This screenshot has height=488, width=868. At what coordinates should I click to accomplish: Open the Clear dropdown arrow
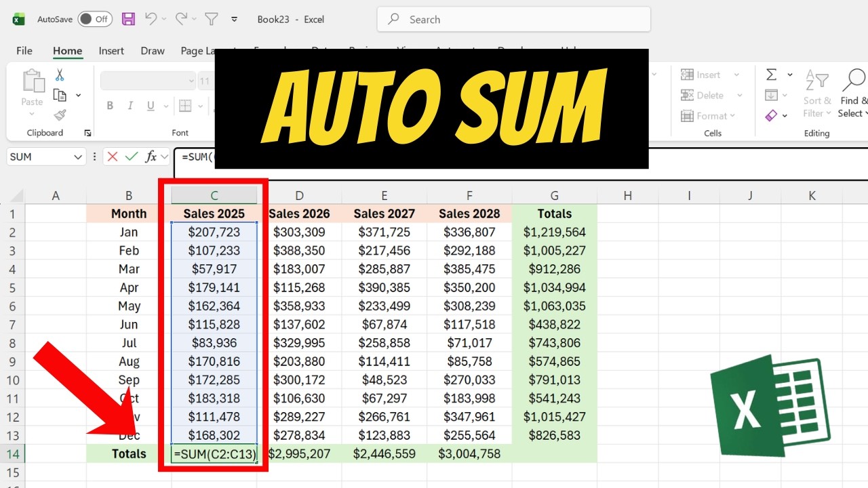click(x=785, y=116)
